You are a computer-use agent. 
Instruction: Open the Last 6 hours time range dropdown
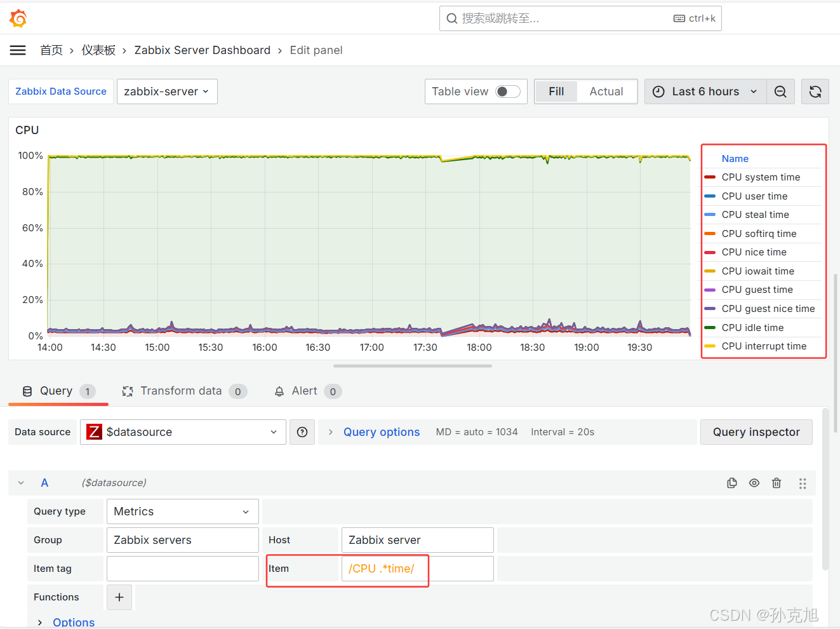pyautogui.click(x=705, y=91)
